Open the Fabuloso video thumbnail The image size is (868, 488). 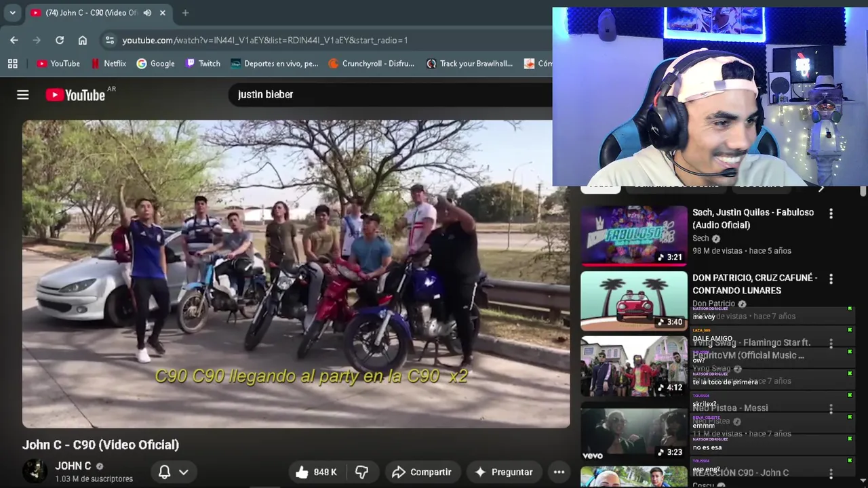[x=633, y=235]
